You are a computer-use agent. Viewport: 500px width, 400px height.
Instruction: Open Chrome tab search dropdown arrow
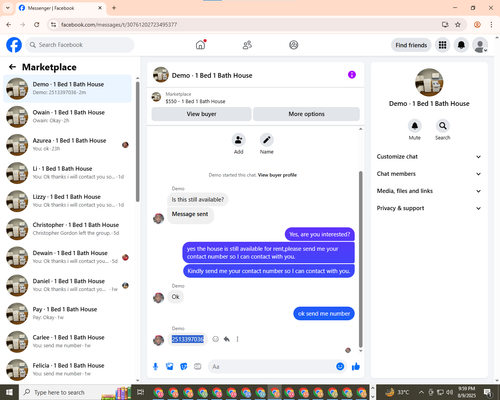click(x=7, y=8)
